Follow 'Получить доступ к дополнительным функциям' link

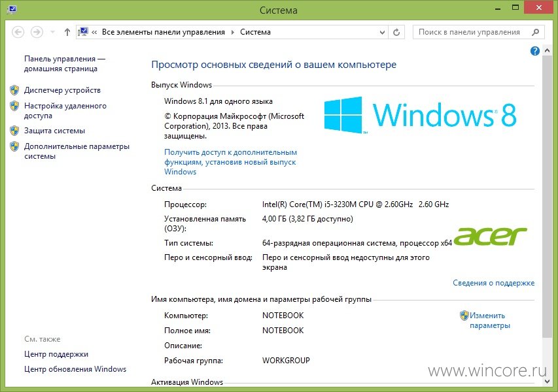coord(231,162)
